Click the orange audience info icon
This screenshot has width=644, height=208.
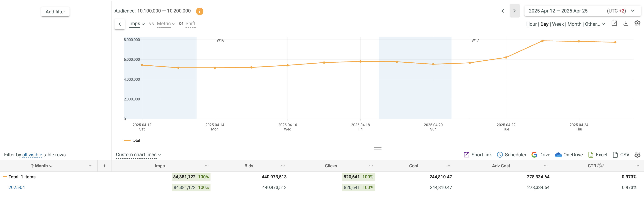[199, 11]
